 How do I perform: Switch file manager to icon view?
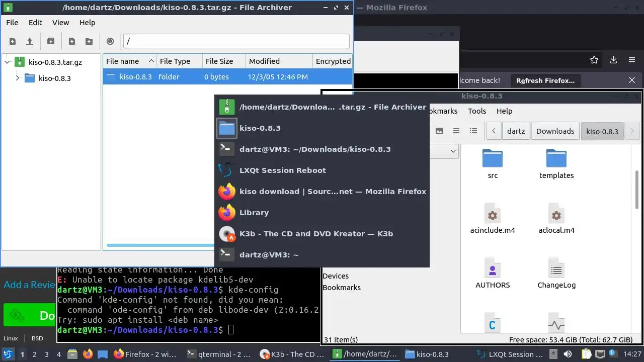click(439, 131)
